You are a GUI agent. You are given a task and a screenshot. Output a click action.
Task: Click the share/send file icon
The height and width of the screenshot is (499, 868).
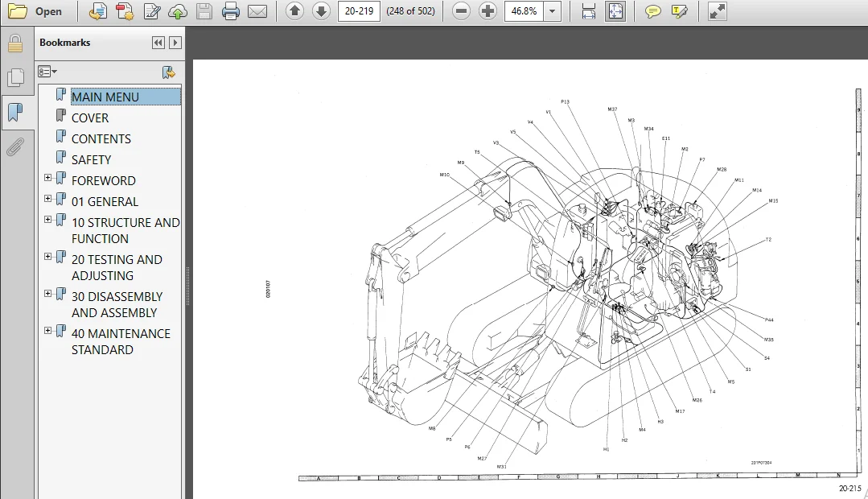[98, 11]
